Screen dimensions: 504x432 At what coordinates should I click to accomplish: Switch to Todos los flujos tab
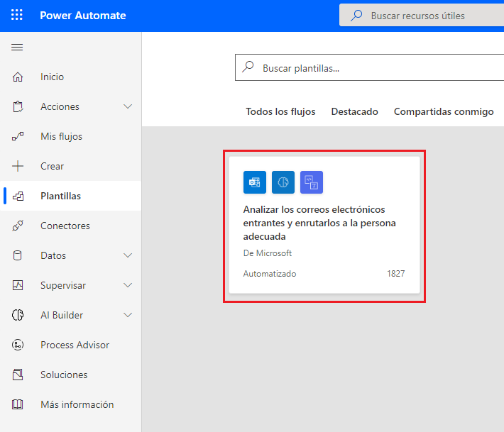tap(280, 111)
